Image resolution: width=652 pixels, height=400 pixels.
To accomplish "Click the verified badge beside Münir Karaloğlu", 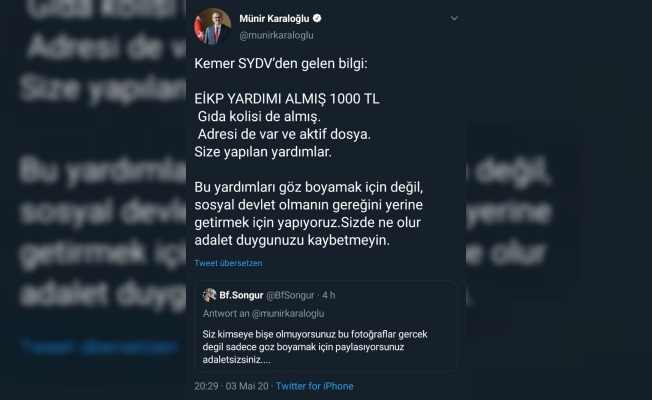I will [x=317, y=18].
